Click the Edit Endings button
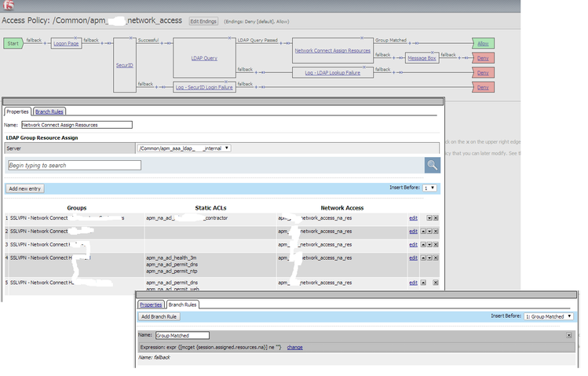Screen dimensions: 588x376 coord(204,21)
